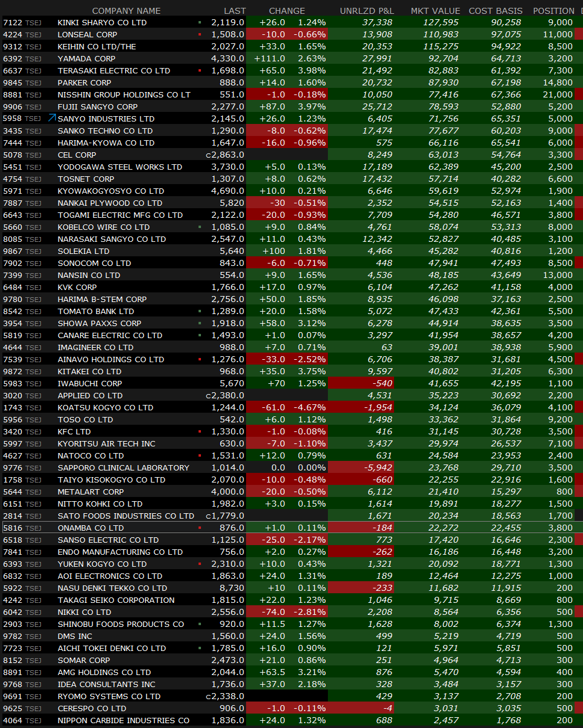Click NANSIN position value 13,000
583x728 pixels.
pos(558,275)
